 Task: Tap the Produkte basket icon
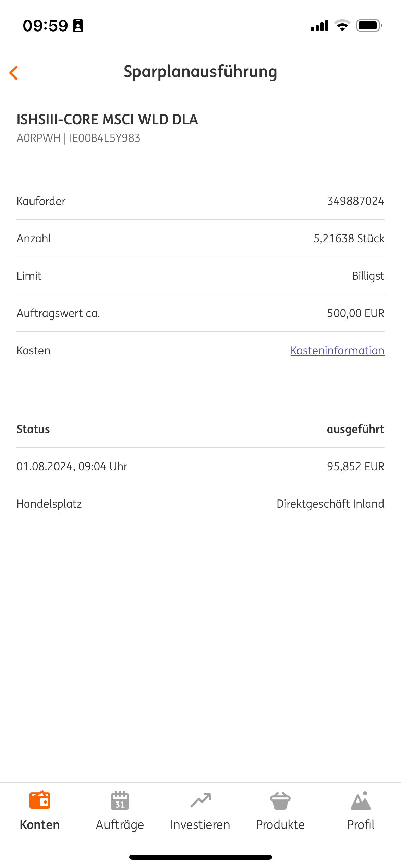(x=280, y=801)
